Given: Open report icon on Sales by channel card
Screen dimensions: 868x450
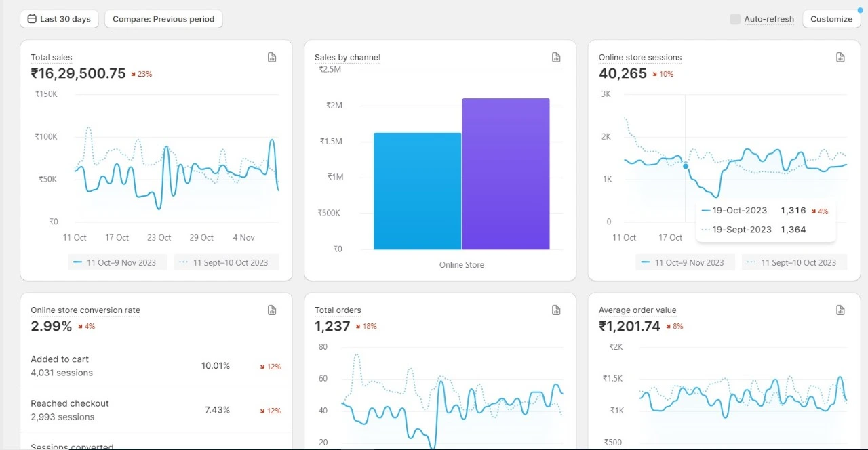Looking at the screenshot, I should pyautogui.click(x=556, y=58).
